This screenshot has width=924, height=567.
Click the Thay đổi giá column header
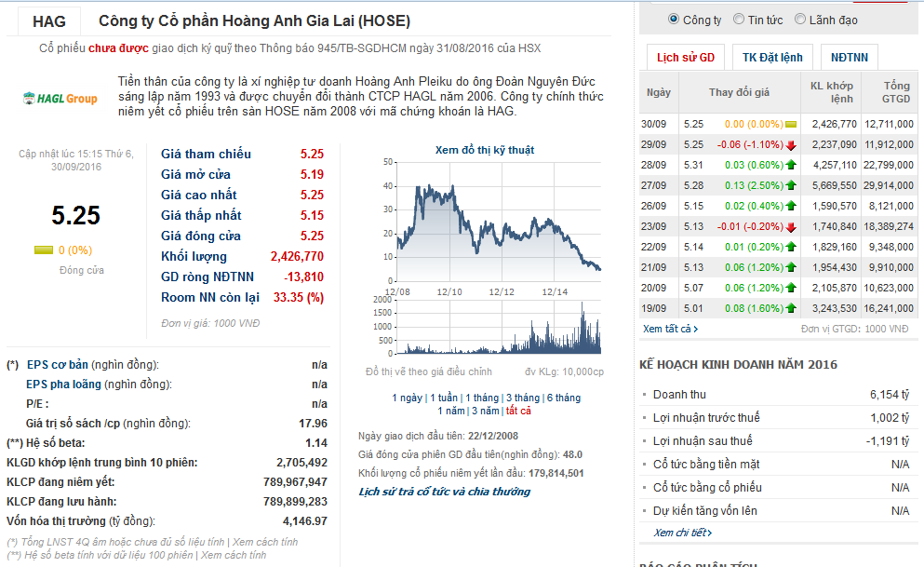click(739, 92)
